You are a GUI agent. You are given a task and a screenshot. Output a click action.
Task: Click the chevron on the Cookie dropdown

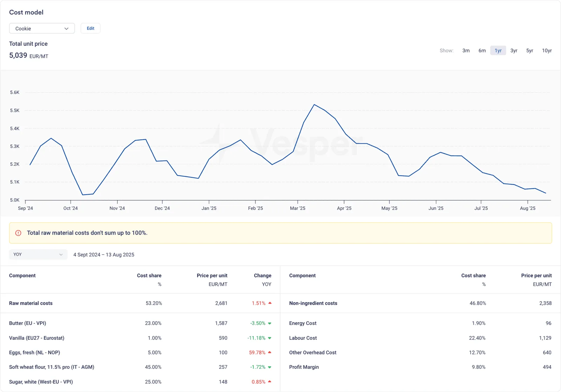click(x=66, y=29)
